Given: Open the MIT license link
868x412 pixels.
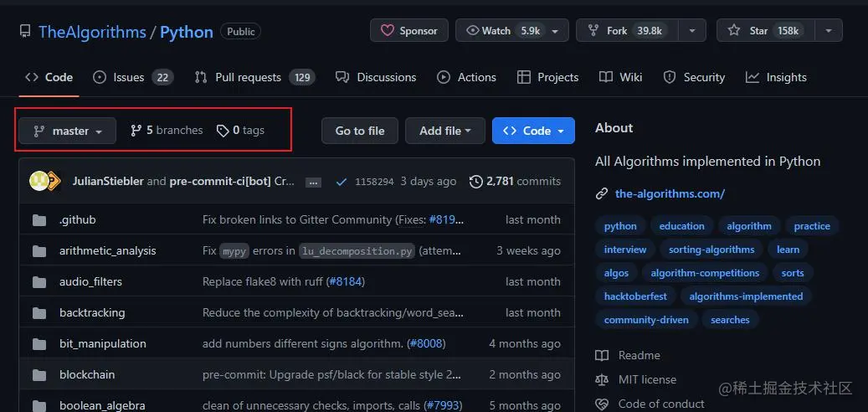Looking at the screenshot, I should [636, 380].
